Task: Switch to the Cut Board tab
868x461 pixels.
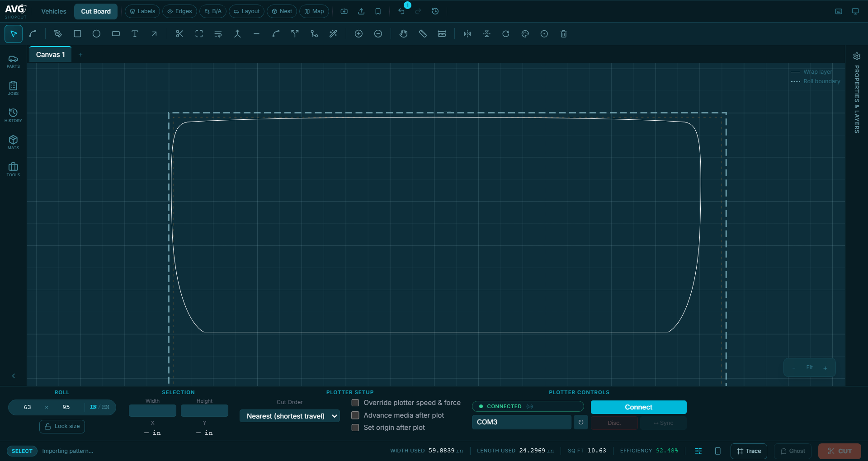Action: pos(96,11)
